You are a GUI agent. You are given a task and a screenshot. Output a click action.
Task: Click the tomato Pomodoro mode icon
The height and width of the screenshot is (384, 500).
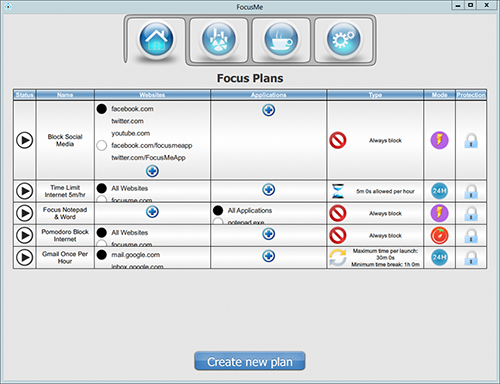[x=439, y=235]
